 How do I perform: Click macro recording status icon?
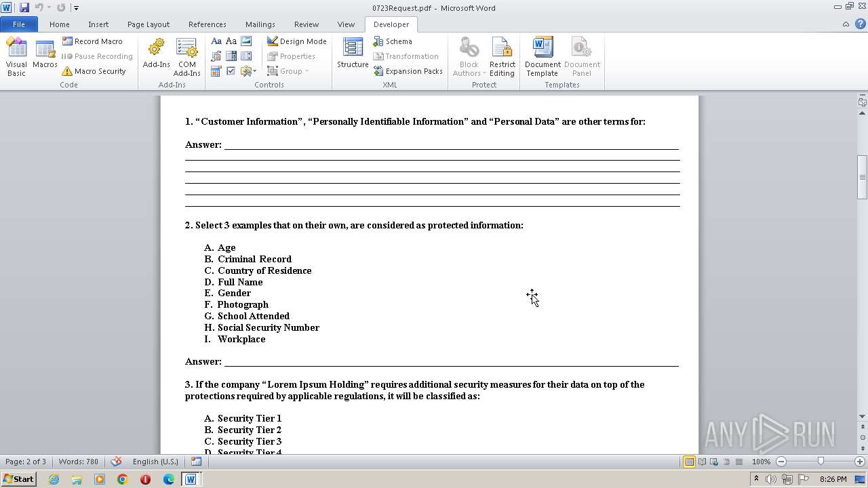(196, 462)
